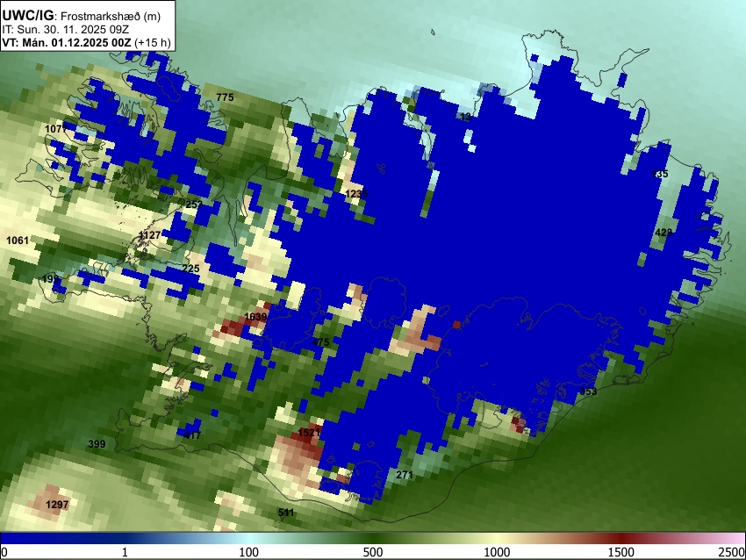
Task: Click the 2500 tick on the color scale
Action: [x=732, y=552]
